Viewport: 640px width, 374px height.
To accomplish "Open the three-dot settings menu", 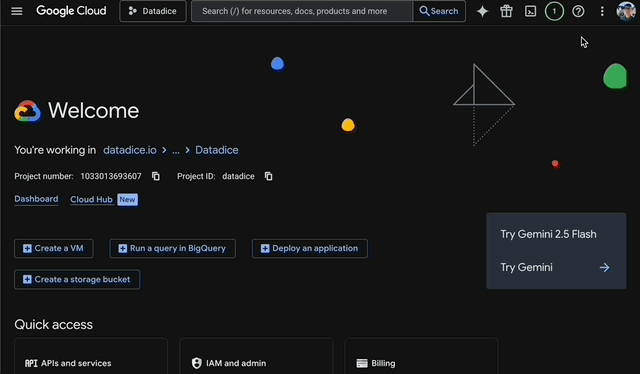I will (602, 11).
